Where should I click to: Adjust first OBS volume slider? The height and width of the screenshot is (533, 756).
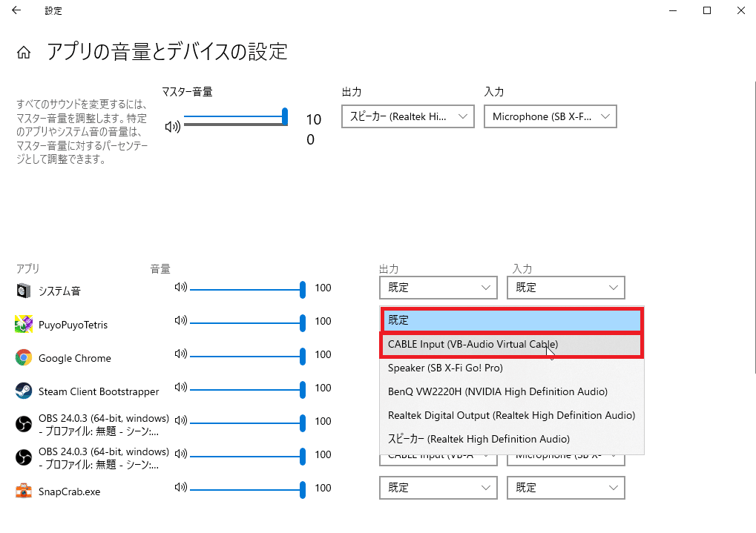pyautogui.click(x=248, y=423)
